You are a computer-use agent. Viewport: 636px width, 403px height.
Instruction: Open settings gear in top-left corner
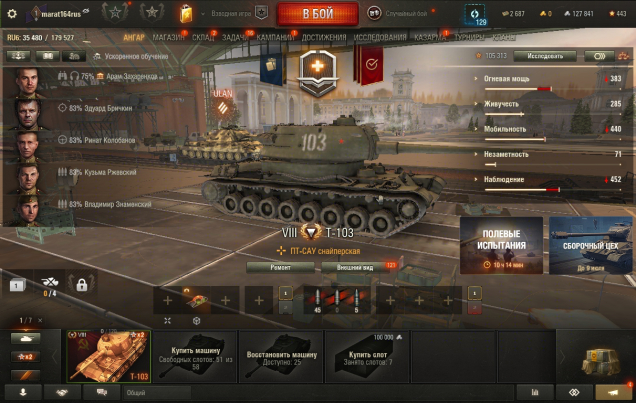tap(12, 13)
